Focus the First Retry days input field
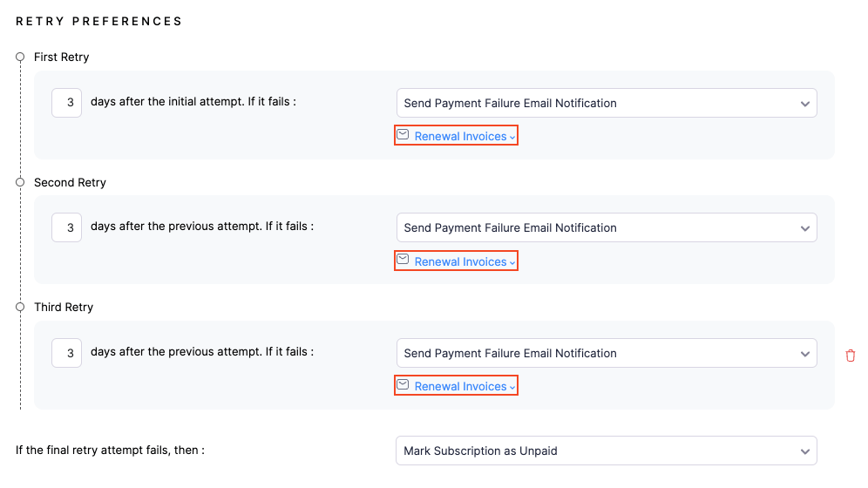 coord(67,103)
